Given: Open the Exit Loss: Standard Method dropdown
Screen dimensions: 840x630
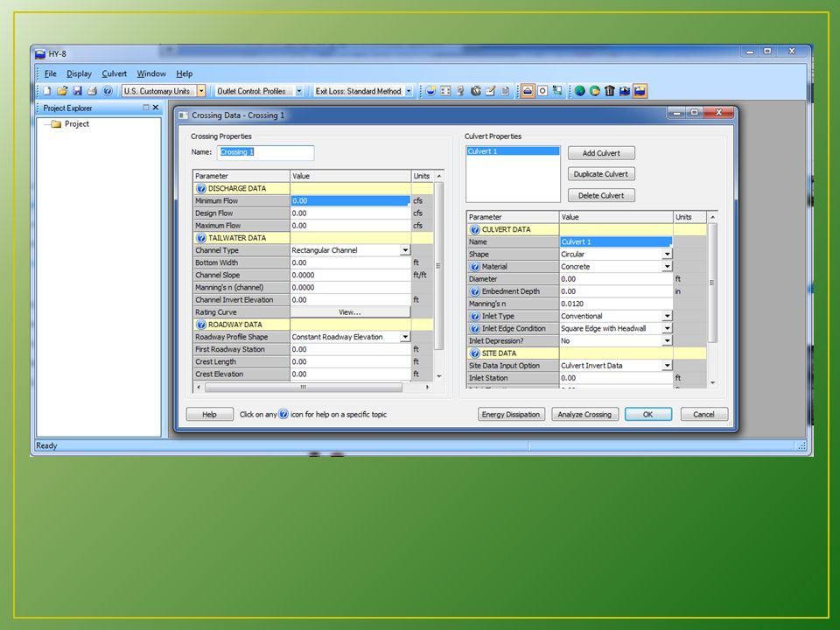Looking at the screenshot, I should coord(409,91).
